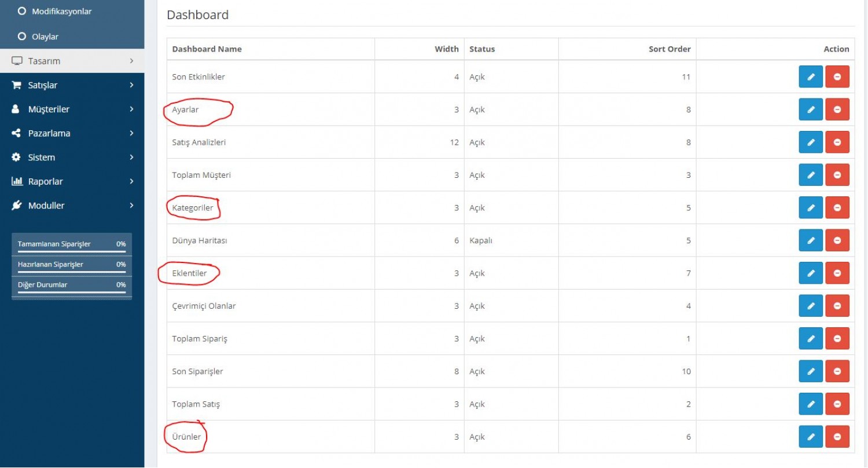Screen dimensions: 868x468
Task: Select Modifikasyonlar submenu link
Action: (61, 11)
